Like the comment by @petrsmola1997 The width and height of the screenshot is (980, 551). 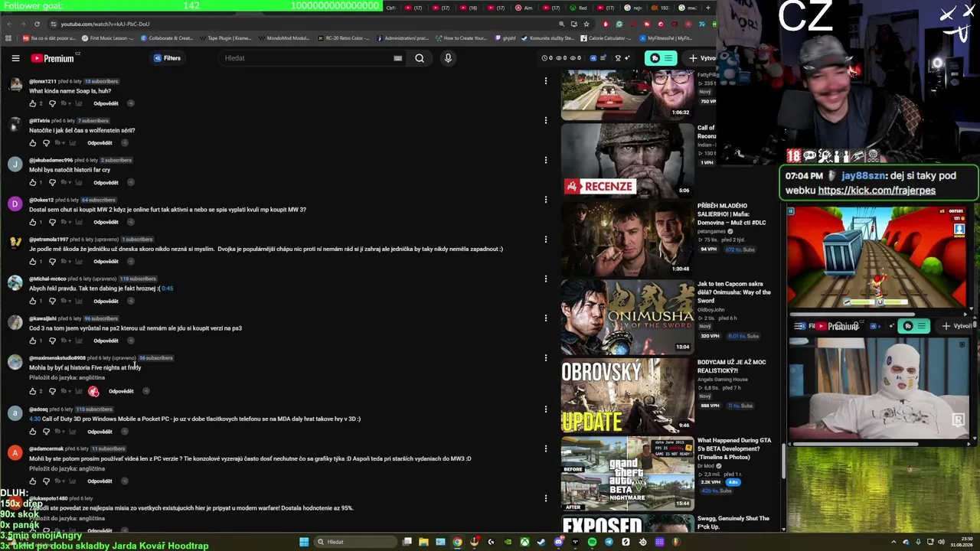point(33,262)
